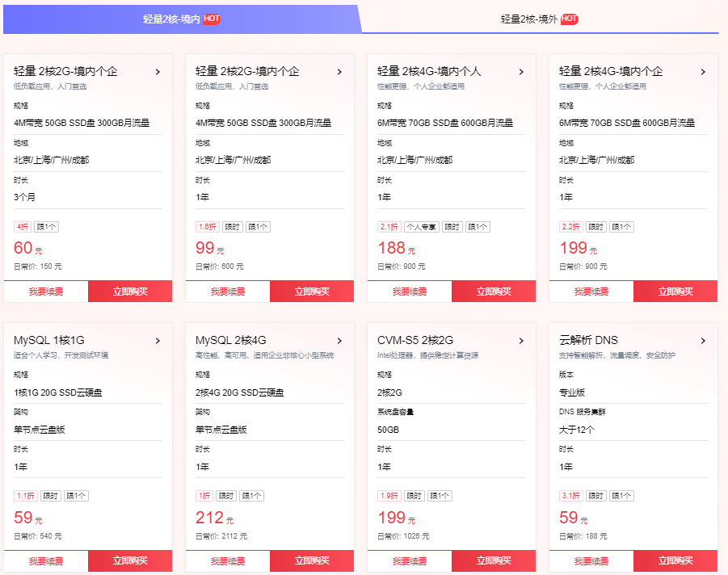Screen dimensions: 728x575
Task: Open the MySQL 2核4G title link
Action: [231, 341]
